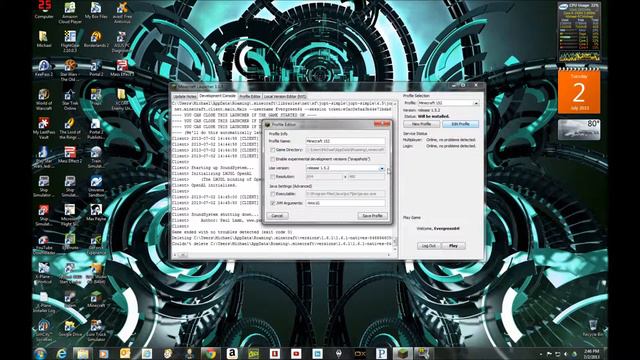Click the New Profile button
Screen dimensions: 640x360
click(x=421, y=124)
